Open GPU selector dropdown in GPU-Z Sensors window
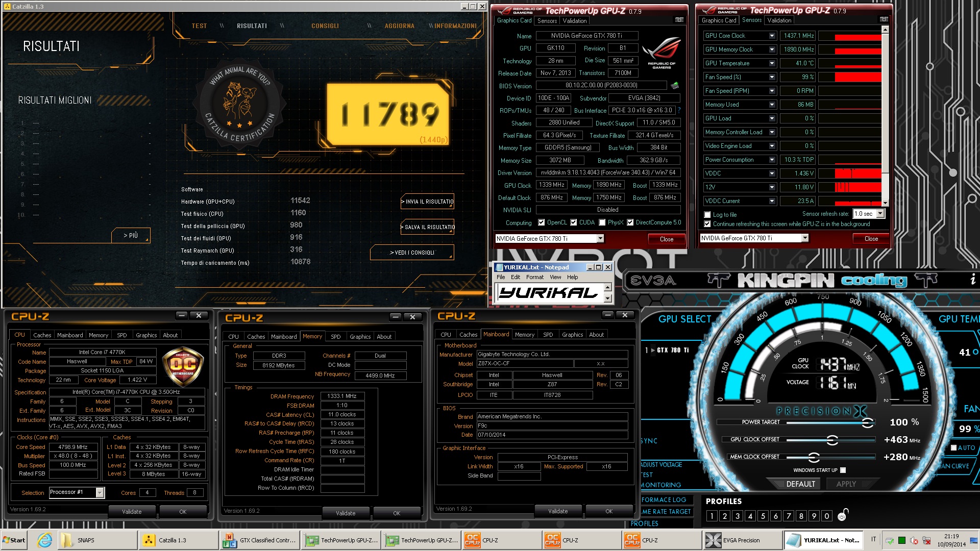This screenshot has width=980, height=551. pyautogui.click(x=805, y=238)
